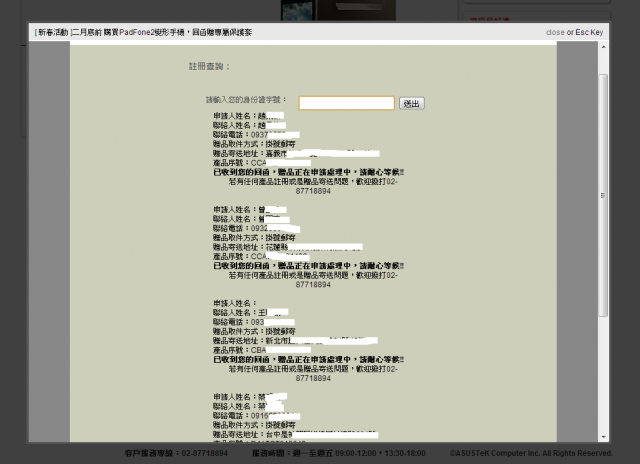Click the scroll down arrow of the dialog
This screenshot has width=640, height=464.
(603, 437)
